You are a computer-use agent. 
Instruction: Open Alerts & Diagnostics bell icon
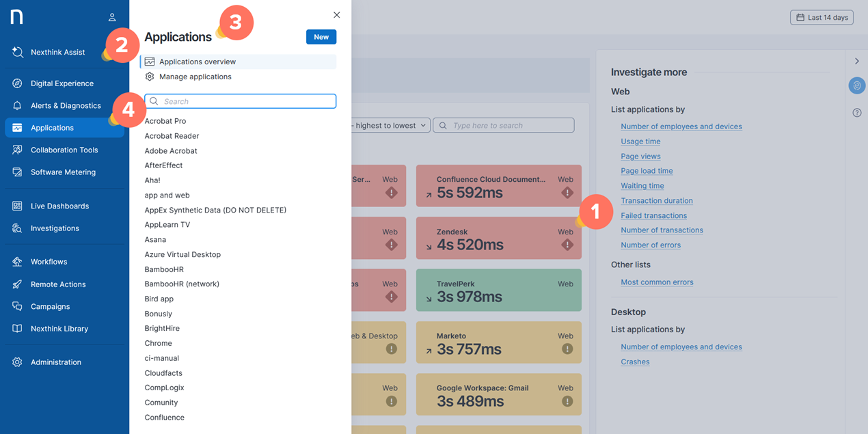coord(17,105)
